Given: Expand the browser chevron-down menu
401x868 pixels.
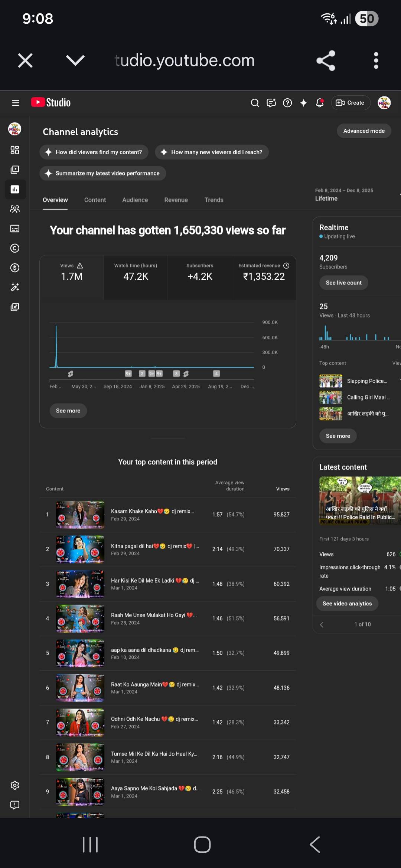Looking at the screenshot, I should point(75,60).
